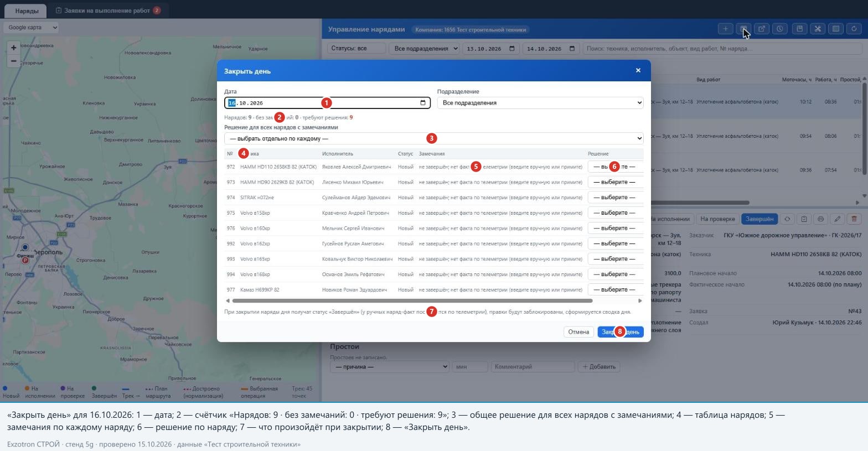The height and width of the screenshot is (451, 868).
Task: Confirm with the Закрыть день button
Action: (x=621, y=332)
